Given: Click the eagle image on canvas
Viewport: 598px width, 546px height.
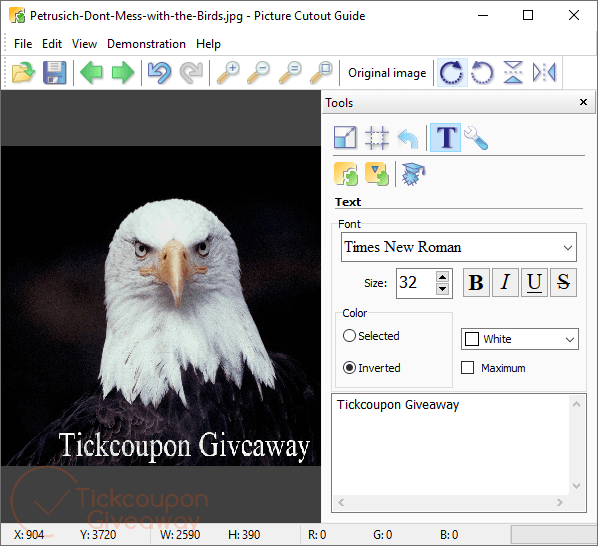Looking at the screenshot, I should pyautogui.click(x=161, y=306).
